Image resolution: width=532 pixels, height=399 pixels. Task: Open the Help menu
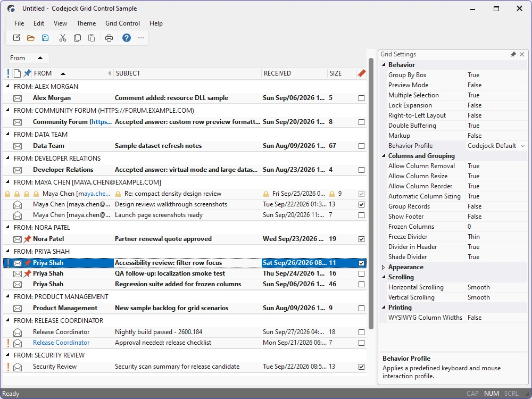click(x=156, y=23)
